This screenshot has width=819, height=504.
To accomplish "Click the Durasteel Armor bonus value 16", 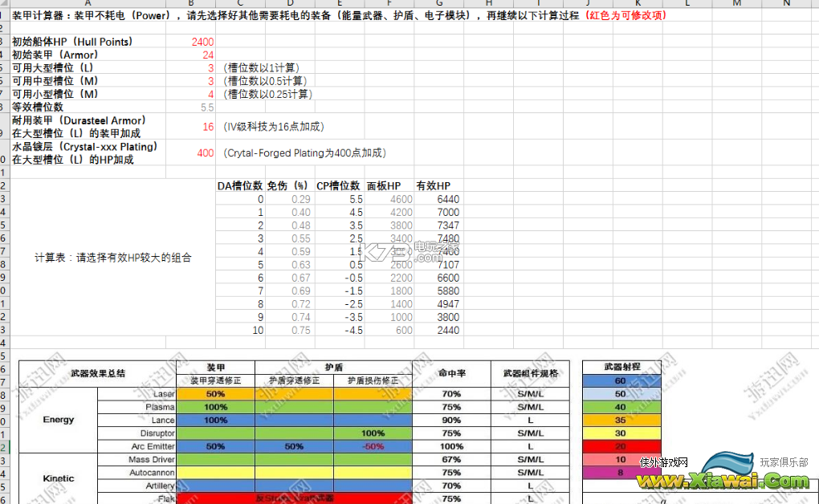I will [208, 127].
